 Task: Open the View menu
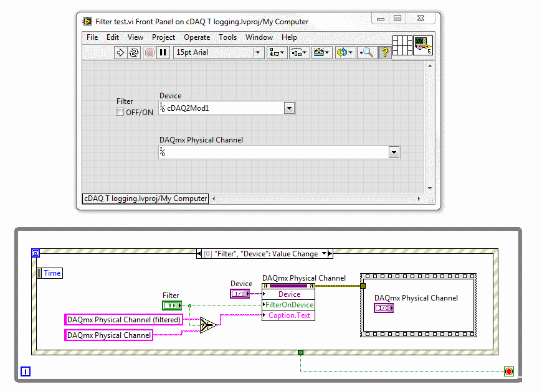pos(135,37)
